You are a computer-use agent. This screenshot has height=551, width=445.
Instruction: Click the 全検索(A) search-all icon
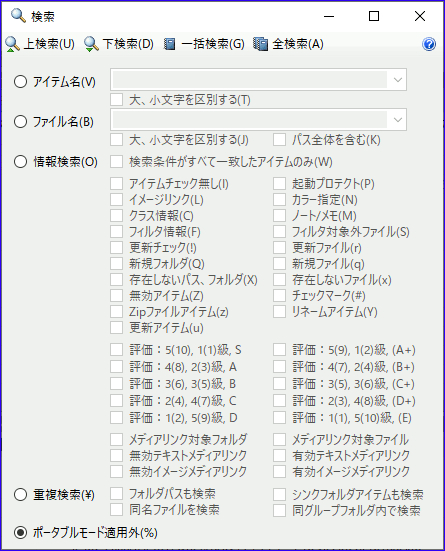pos(260,44)
